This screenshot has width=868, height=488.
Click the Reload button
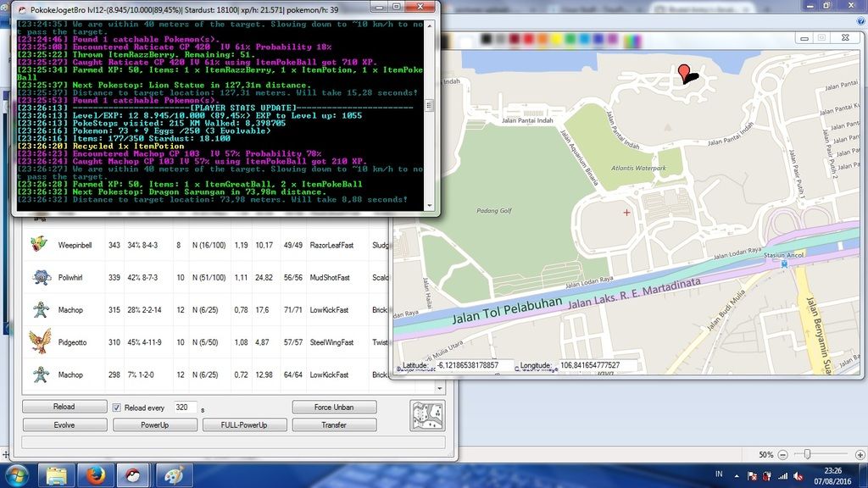(x=64, y=407)
